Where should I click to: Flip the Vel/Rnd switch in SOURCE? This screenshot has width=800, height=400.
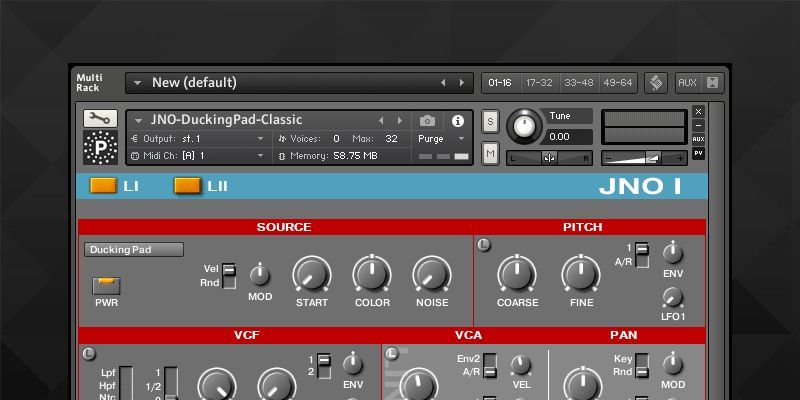coord(229,276)
